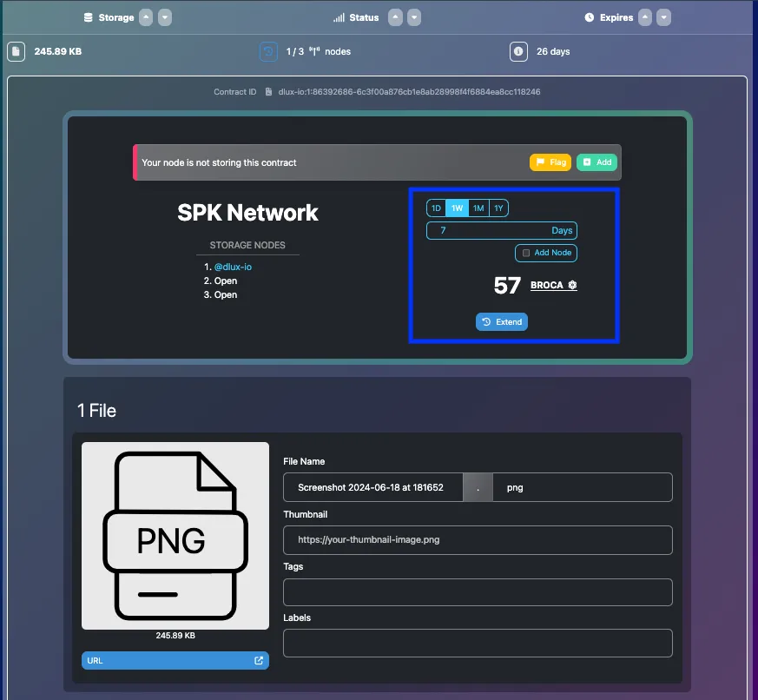Screen dimensions: 758x700
Task: Click the File Name input field
Action: click(x=373, y=487)
